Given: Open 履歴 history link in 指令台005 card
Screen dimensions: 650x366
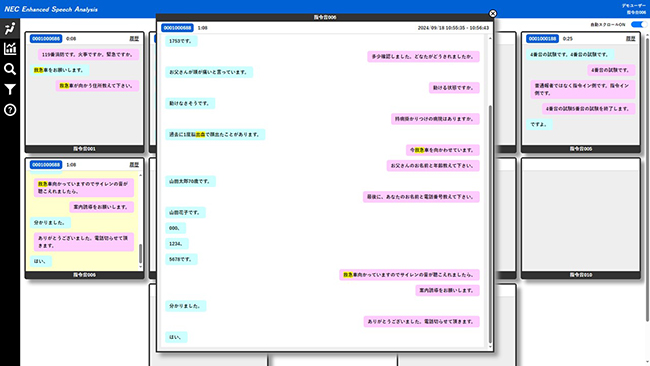Looking at the screenshot, I should coord(631,39).
